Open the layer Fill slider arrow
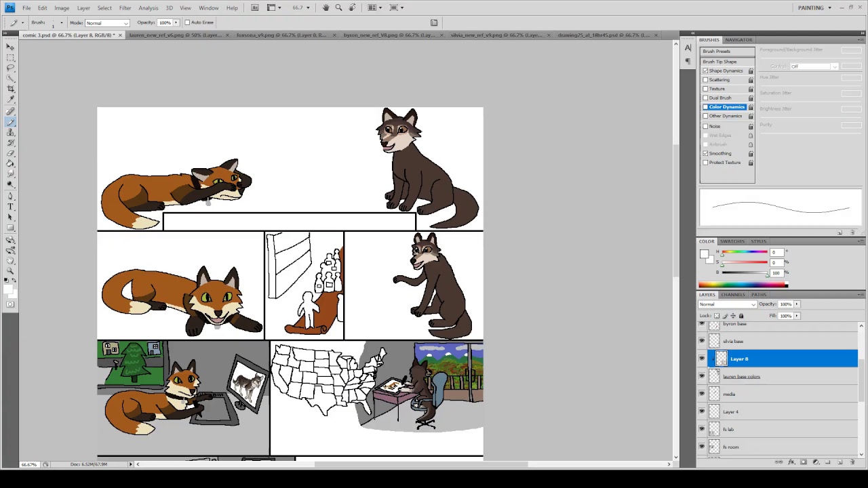 [797, 316]
